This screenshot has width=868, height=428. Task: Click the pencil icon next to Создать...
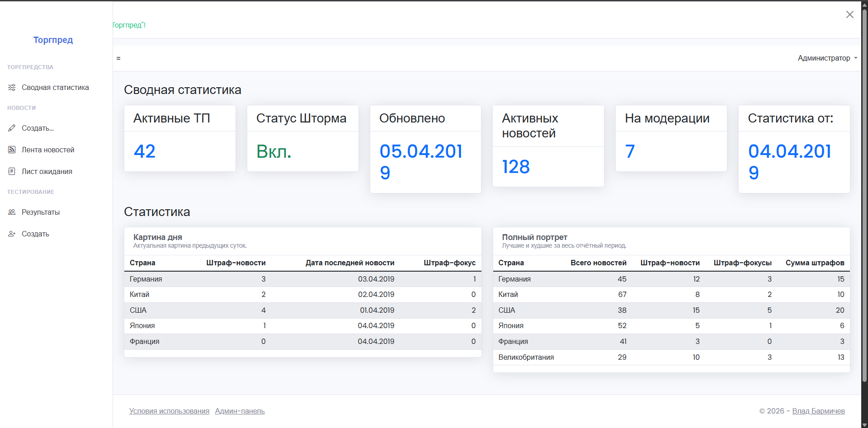[11, 128]
